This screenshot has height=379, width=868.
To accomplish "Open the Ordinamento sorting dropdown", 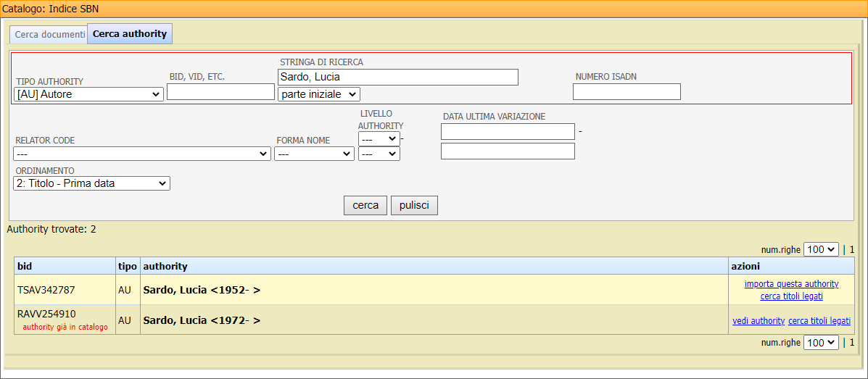I will 91,183.
